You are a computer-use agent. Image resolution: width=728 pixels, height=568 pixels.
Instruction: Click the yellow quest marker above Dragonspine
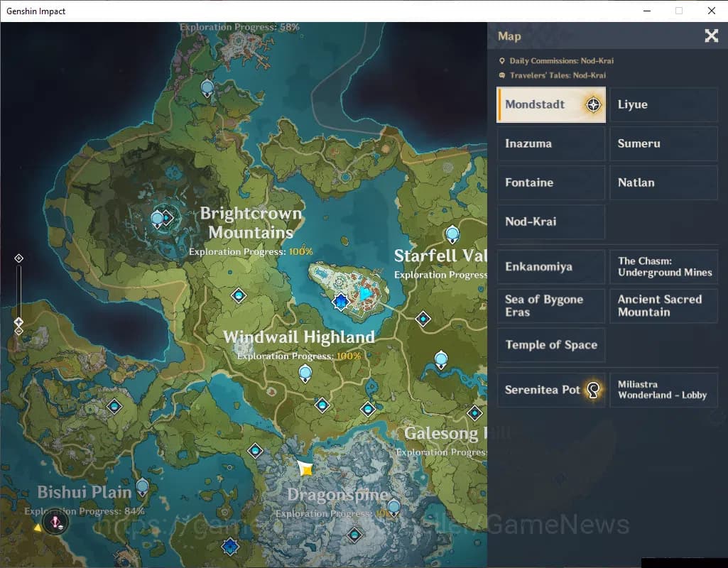(305, 469)
